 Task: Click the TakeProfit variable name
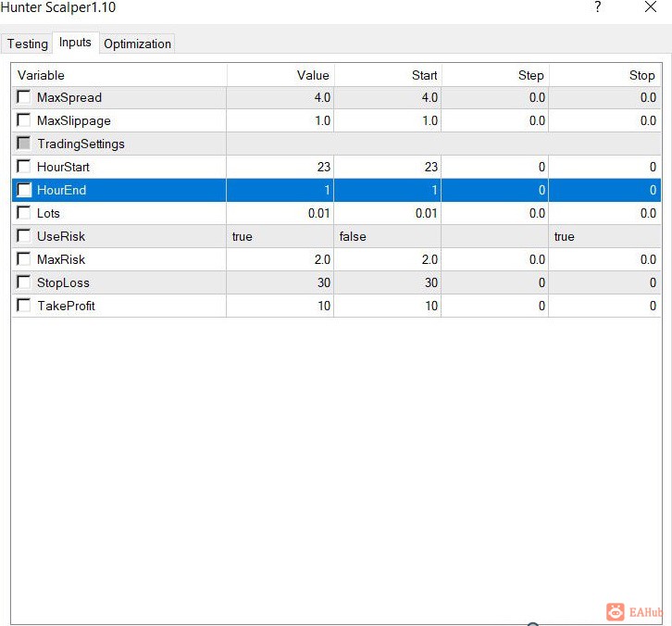click(x=66, y=306)
